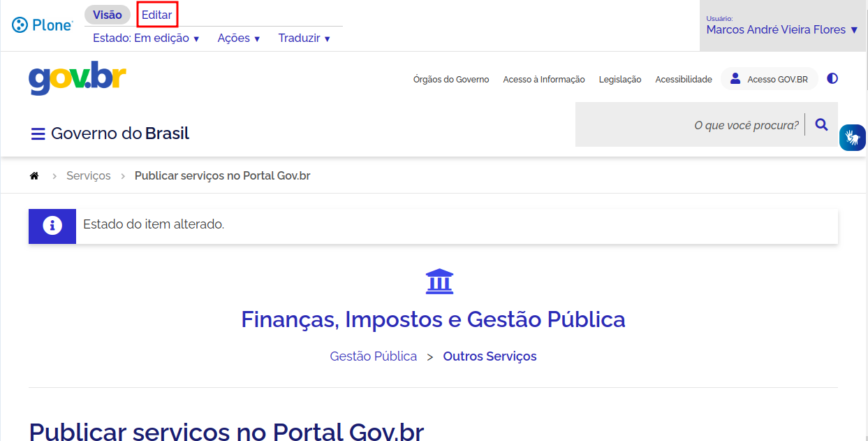This screenshot has width=868, height=441.
Task: Click the gov.br logo
Action: (78, 78)
